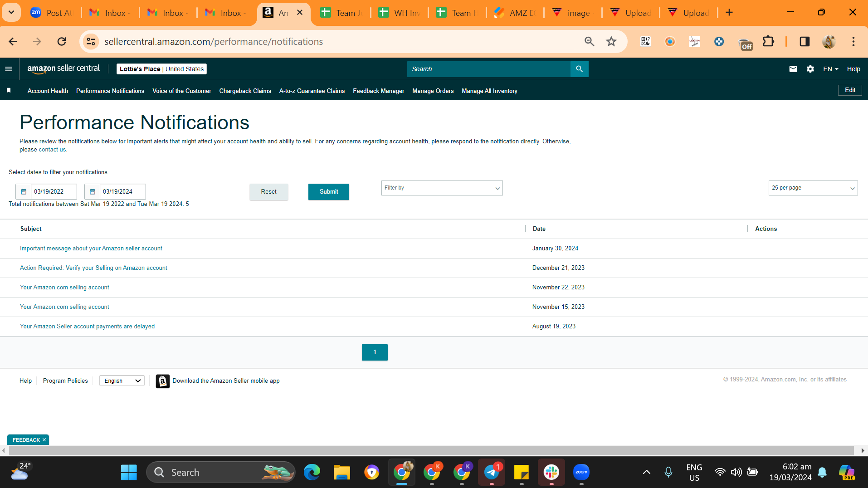
Task: Open the end date calendar icon
Action: click(92, 191)
